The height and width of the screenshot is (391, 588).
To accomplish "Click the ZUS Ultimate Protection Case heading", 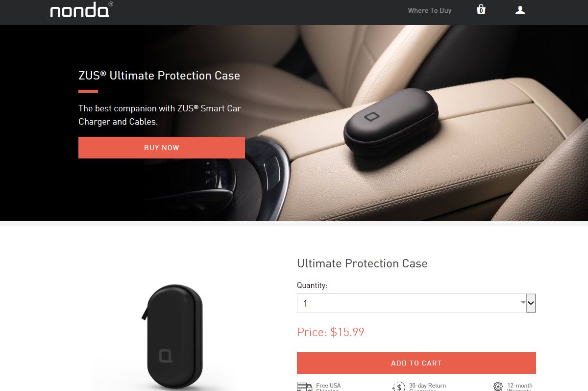I will (159, 76).
